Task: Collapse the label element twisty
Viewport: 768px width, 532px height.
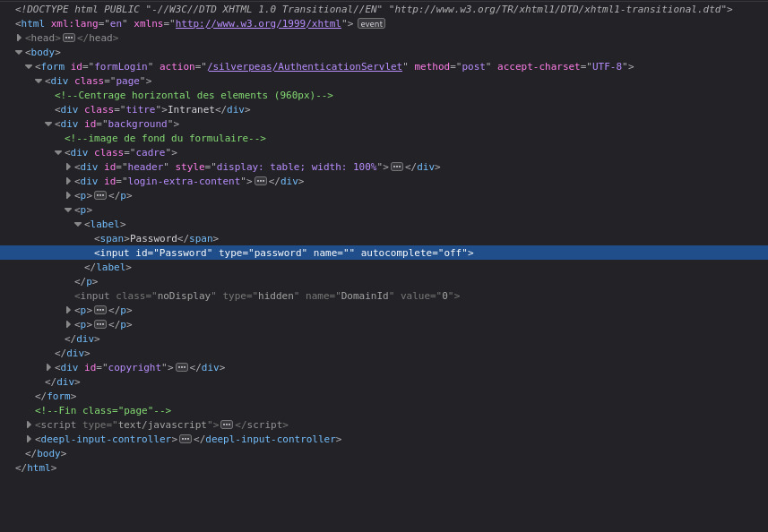Action: [x=78, y=224]
